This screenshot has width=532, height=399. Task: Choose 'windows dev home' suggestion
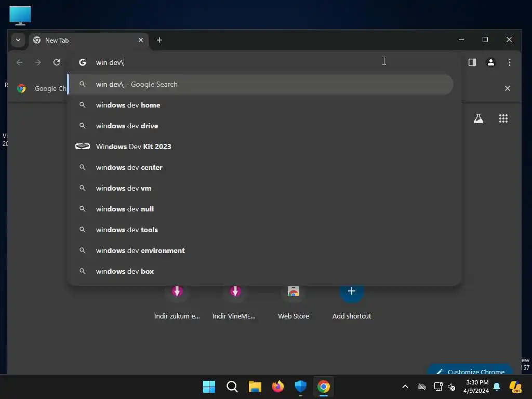pyautogui.click(x=260, y=105)
